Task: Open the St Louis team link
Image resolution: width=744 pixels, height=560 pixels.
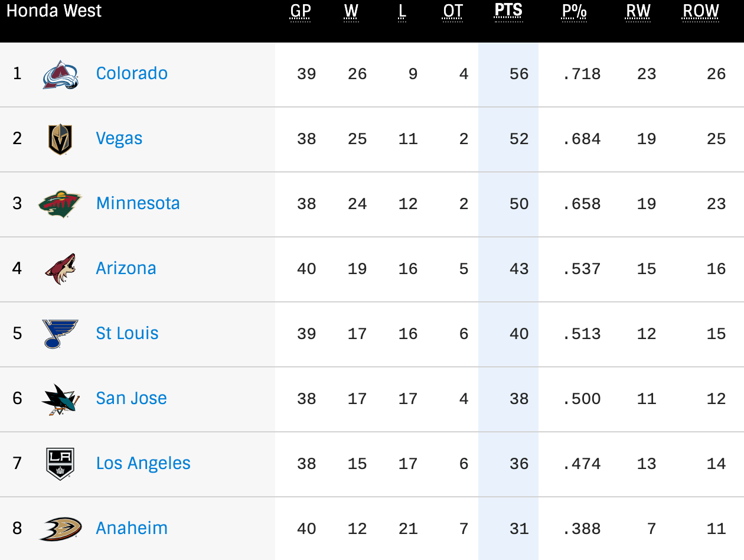Action: 127,333
